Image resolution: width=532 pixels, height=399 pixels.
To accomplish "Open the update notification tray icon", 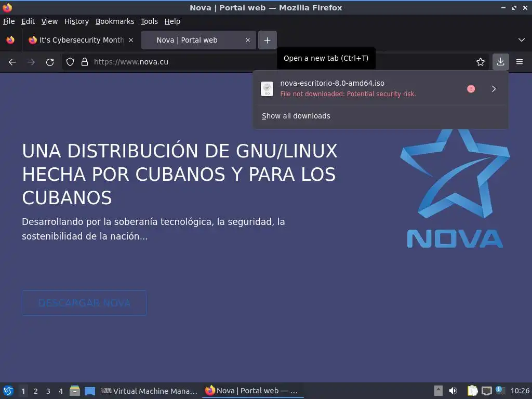I will coord(500,390).
